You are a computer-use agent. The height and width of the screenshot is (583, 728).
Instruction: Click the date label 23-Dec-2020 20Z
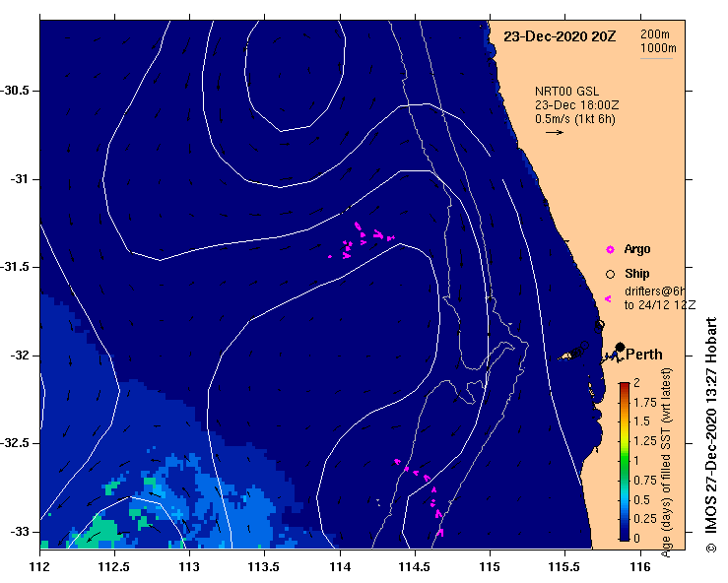[560, 36]
